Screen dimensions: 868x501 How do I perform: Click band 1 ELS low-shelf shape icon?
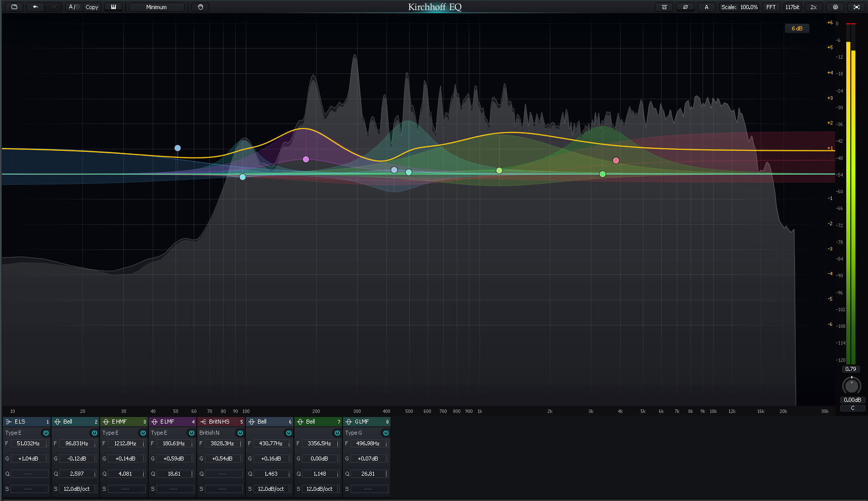point(9,422)
